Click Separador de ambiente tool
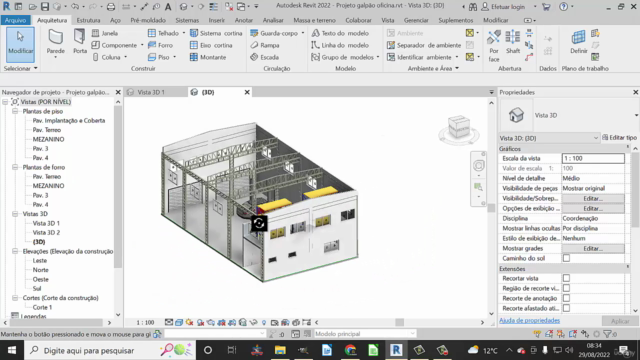The image size is (640, 360). click(424, 45)
